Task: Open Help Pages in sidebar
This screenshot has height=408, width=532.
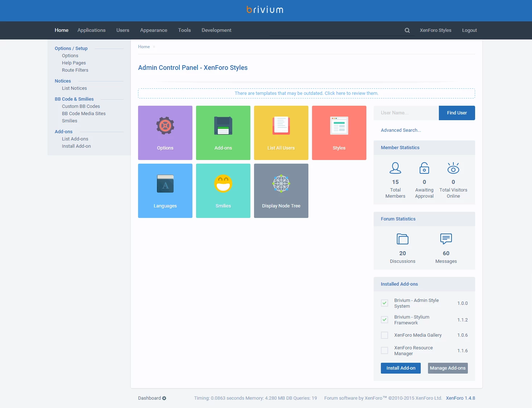Action: pyautogui.click(x=74, y=63)
